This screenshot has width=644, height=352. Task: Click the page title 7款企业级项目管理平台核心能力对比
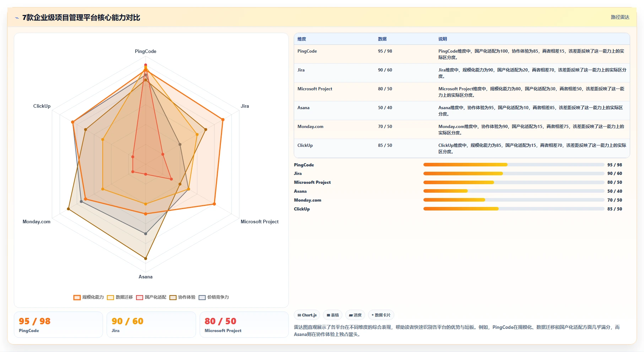(81, 17)
